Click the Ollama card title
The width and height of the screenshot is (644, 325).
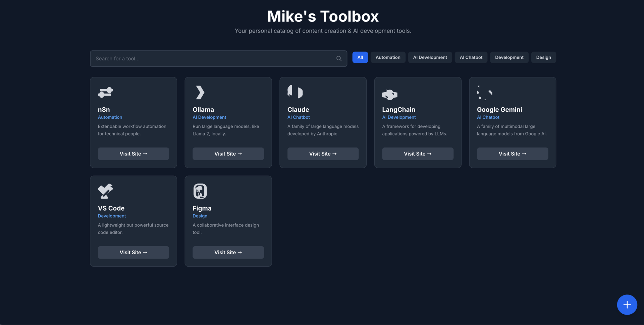tap(203, 110)
